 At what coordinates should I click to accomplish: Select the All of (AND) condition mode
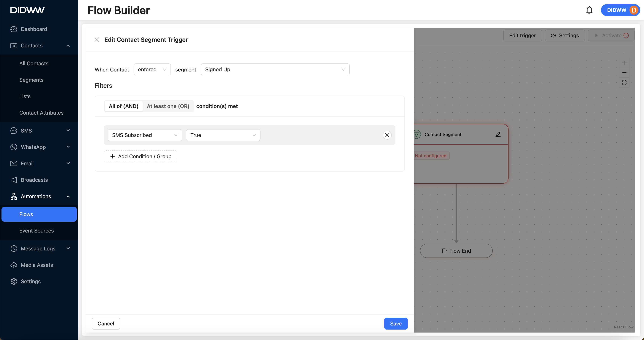coord(124,106)
